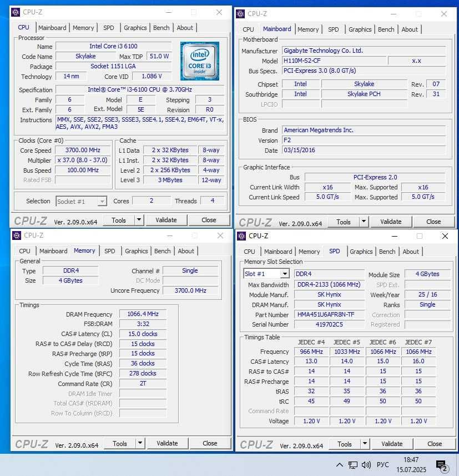The height and width of the screenshot is (476, 459).
Task: Open volume speaker tray icon
Action: tap(366, 465)
